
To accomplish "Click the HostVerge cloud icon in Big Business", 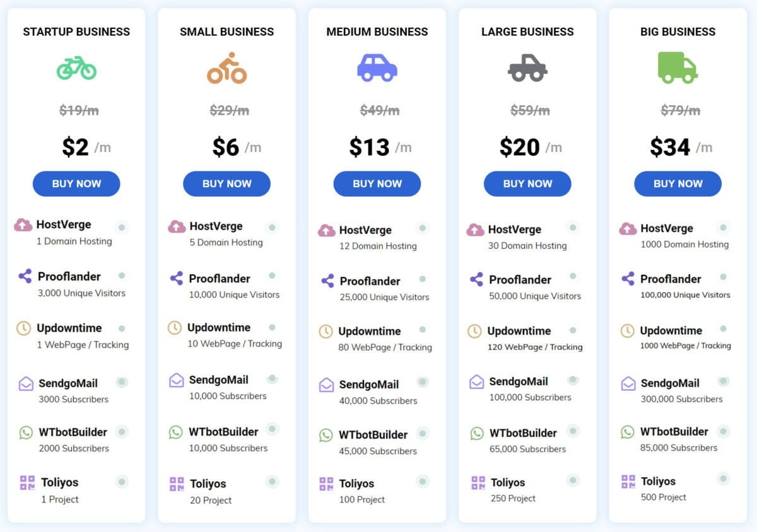I will tap(628, 228).
